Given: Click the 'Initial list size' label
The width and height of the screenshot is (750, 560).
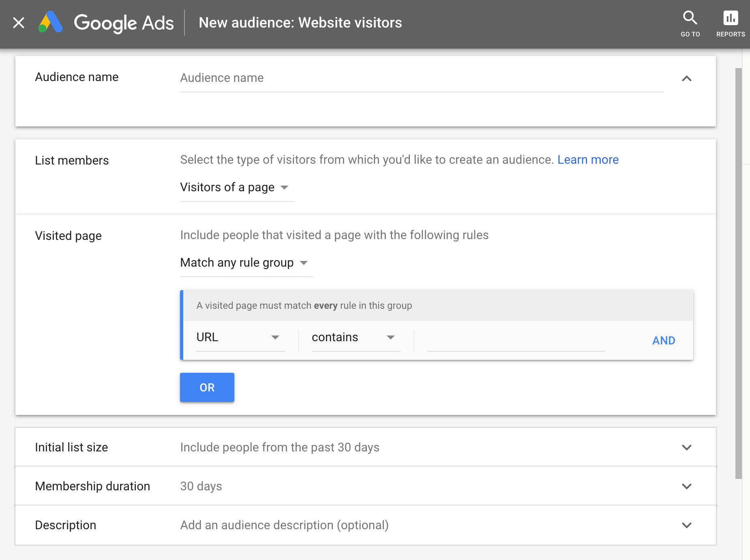Looking at the screenshot, I should [x=71, y=447].
